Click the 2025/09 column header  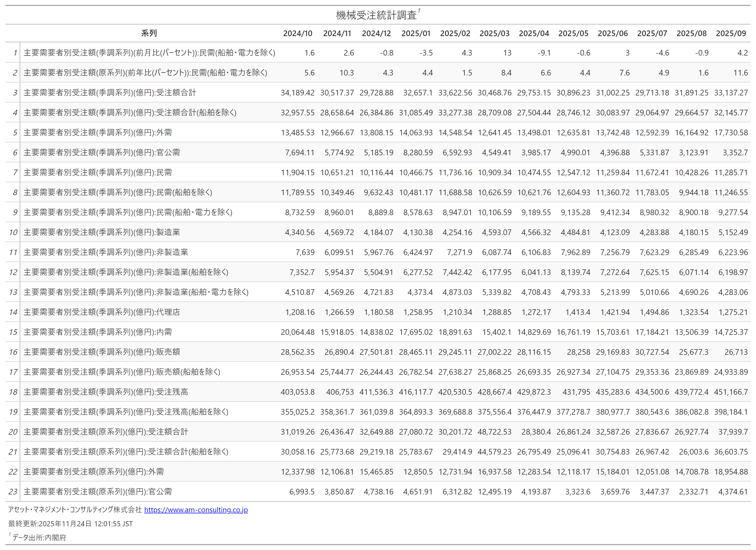[731, 33]
